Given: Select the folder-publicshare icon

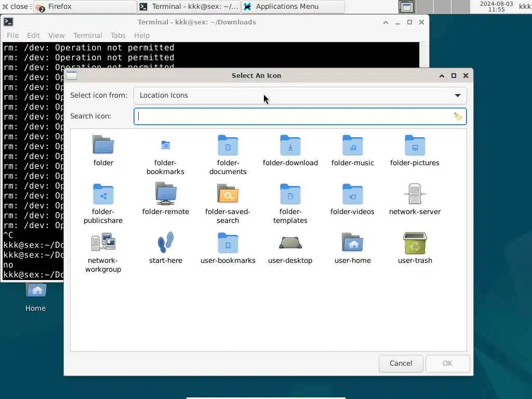Looking at the screenshot, I should (x=103, y=194).
